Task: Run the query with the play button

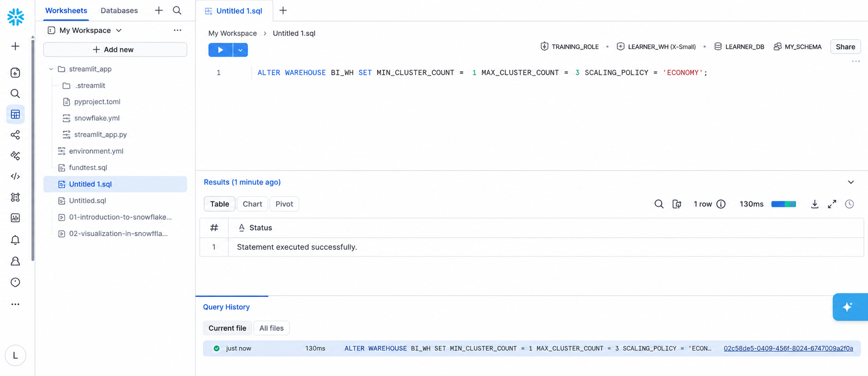Action: pyautogui.click(x=220, y=50)
